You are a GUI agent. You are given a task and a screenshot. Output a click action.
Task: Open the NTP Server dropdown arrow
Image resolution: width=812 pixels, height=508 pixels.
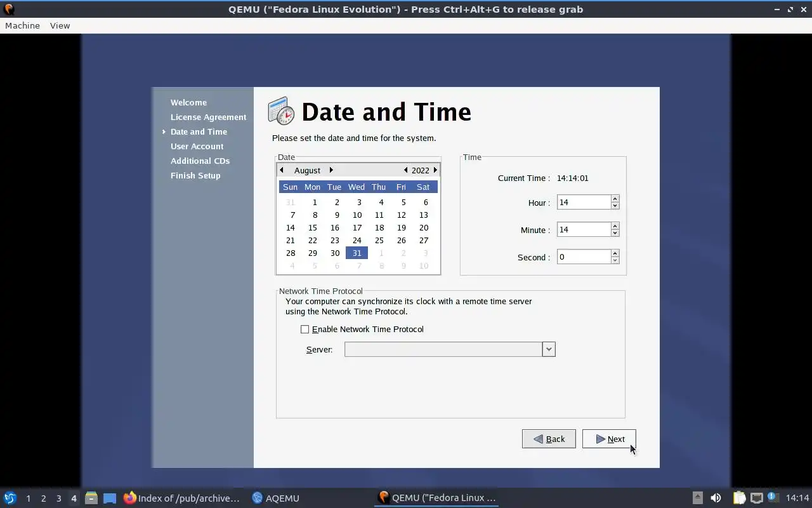tap(549, 349)
